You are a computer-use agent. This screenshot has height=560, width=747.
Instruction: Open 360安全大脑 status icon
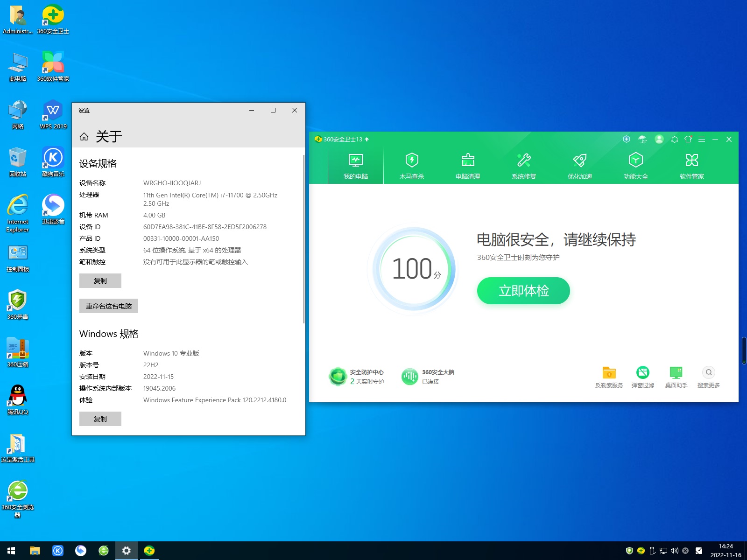(410, 377)
